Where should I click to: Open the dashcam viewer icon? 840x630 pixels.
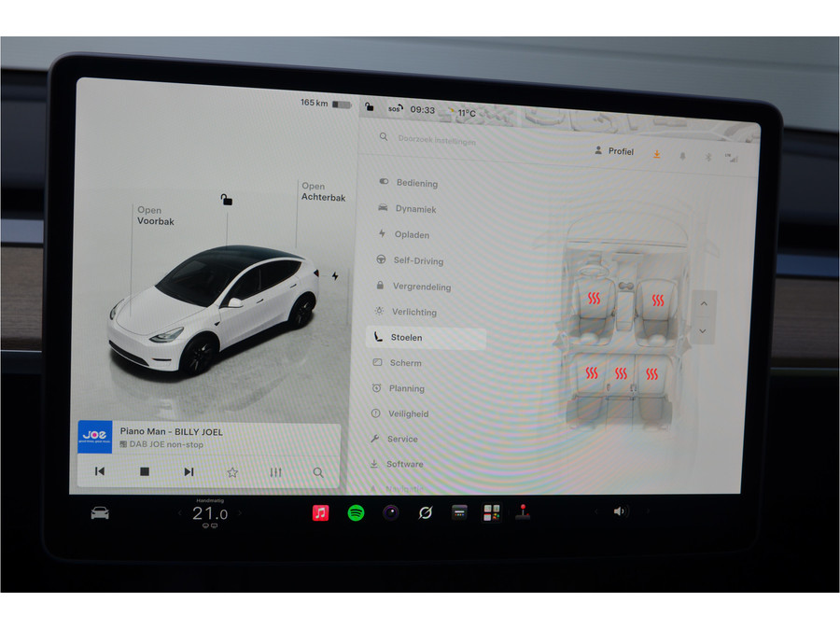459,512
